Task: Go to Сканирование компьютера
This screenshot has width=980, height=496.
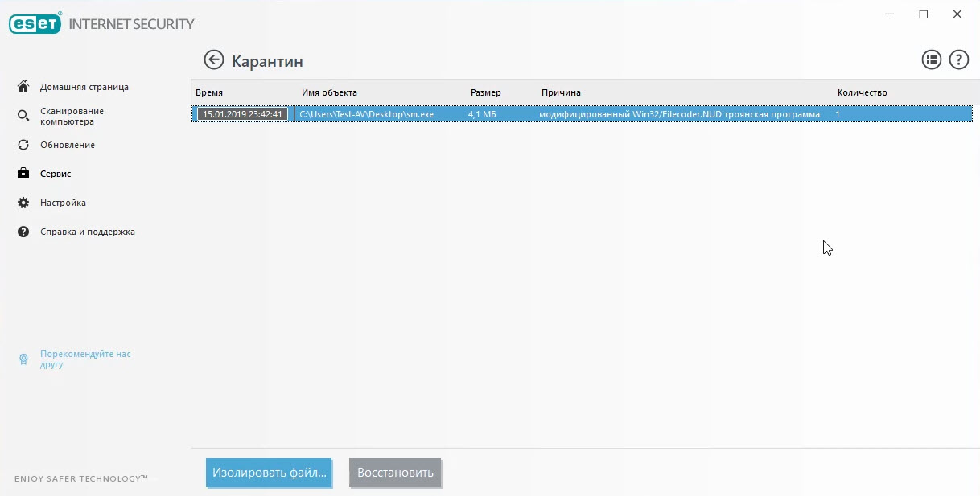Action: [x=72, y=117]
